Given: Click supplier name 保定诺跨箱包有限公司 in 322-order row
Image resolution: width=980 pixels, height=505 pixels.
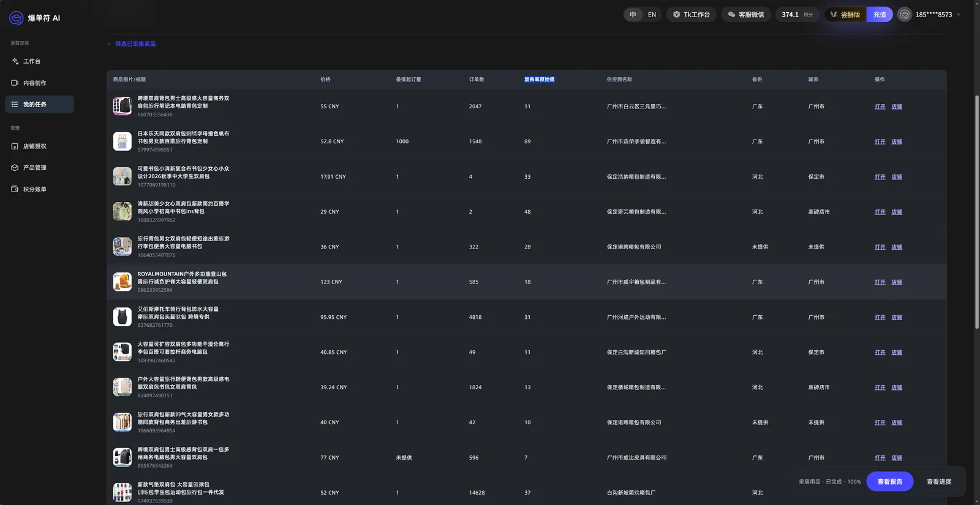Looking at the screenshot, I should point(634,247).
